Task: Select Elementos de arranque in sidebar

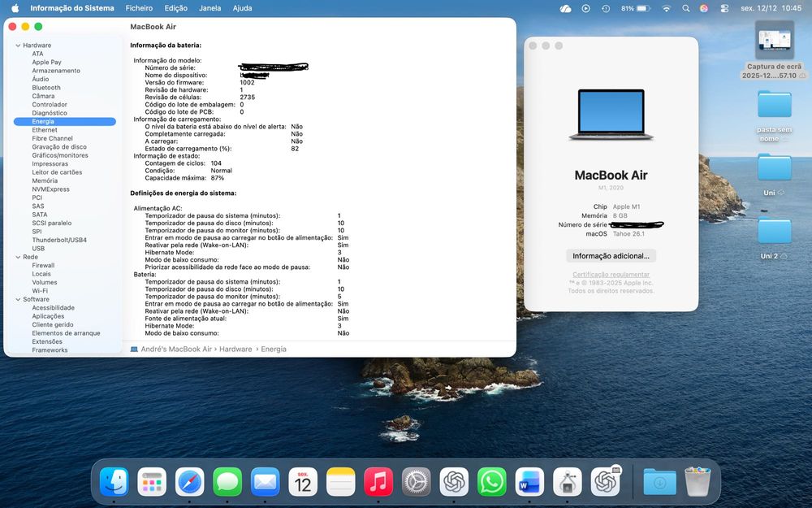Action: [66, 333]
